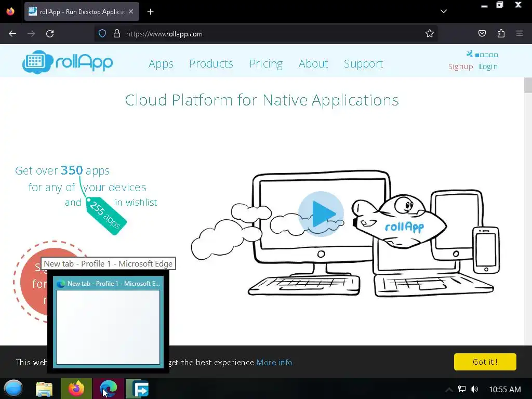532x399 pixels.
Task: Play the rollApp intro video
Action: pyautogui.click(x=321, y=214)
